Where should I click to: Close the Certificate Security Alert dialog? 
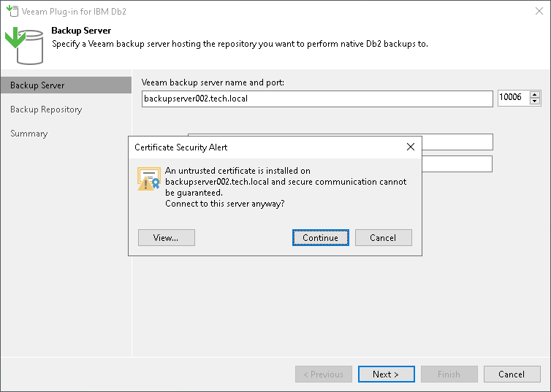point(411,147)
